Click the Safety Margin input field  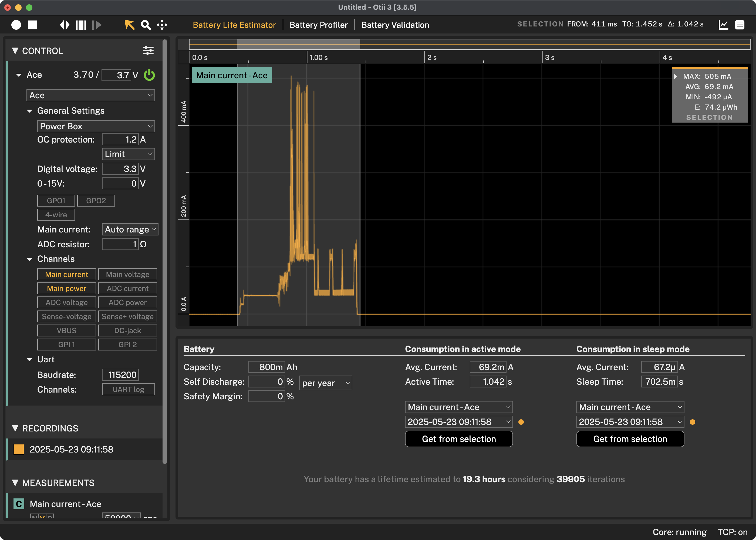(x=267, y=396)
